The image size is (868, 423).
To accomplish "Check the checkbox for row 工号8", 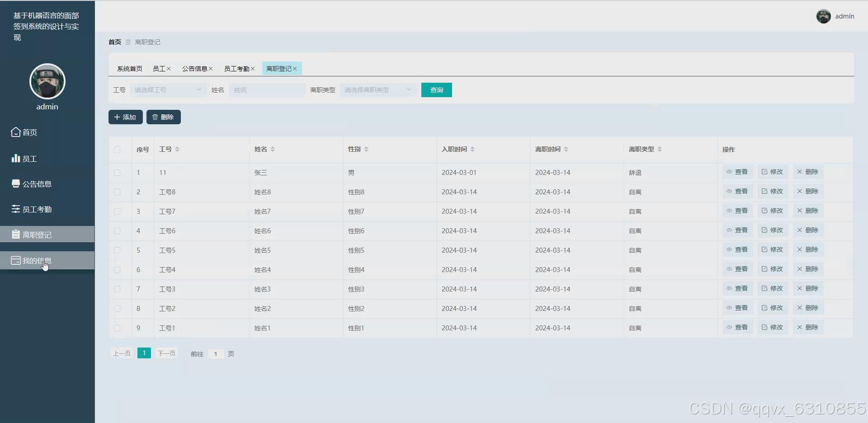I will click(117, 192).
